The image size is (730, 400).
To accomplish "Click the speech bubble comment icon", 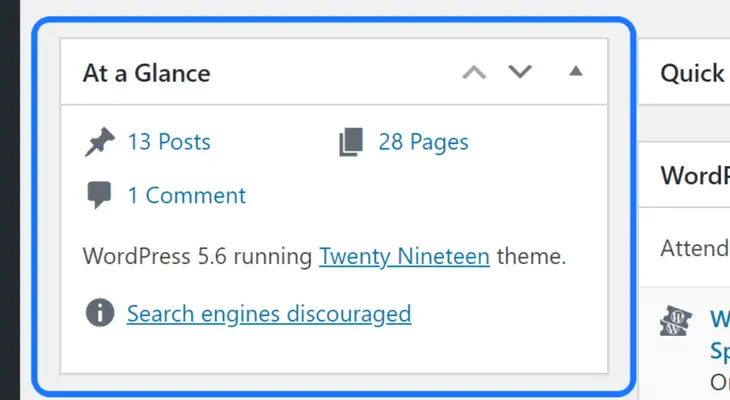I will point(99,195).
